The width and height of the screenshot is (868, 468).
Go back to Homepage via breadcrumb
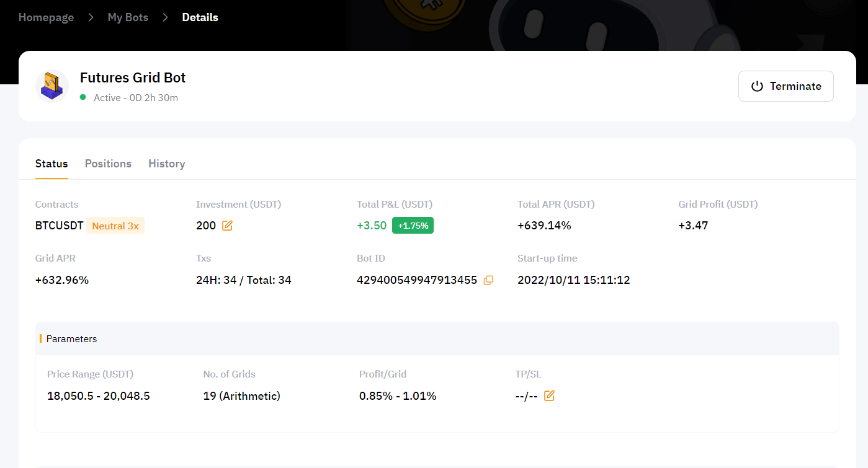(x=46, y=17)
